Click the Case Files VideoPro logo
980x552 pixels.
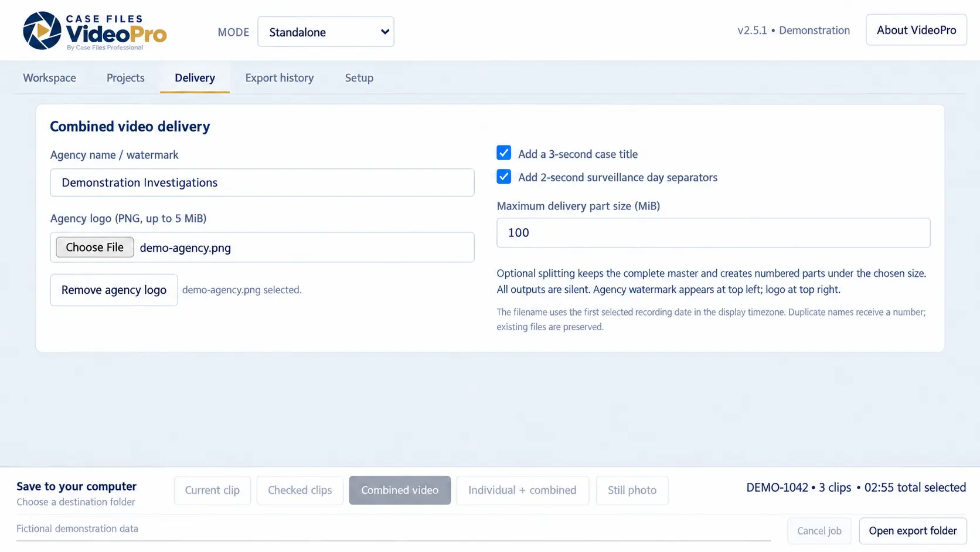click(x=94, y=31)
